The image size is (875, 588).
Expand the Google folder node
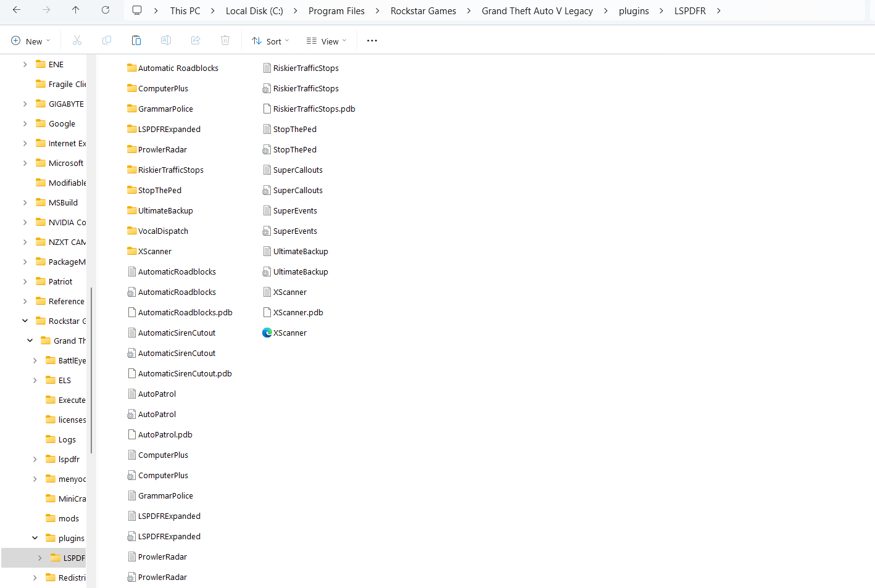point(25,123)
